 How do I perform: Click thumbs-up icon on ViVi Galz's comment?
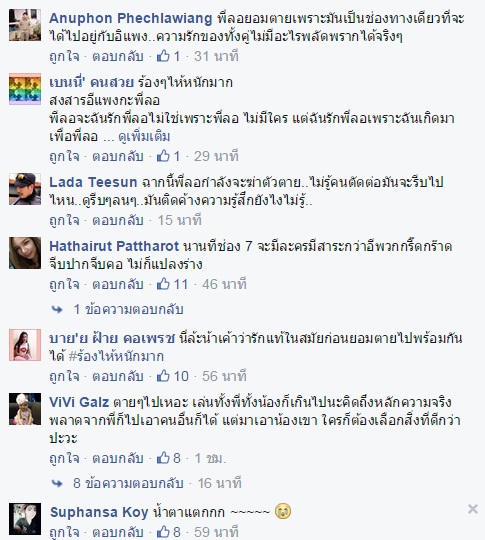point(163,458)
